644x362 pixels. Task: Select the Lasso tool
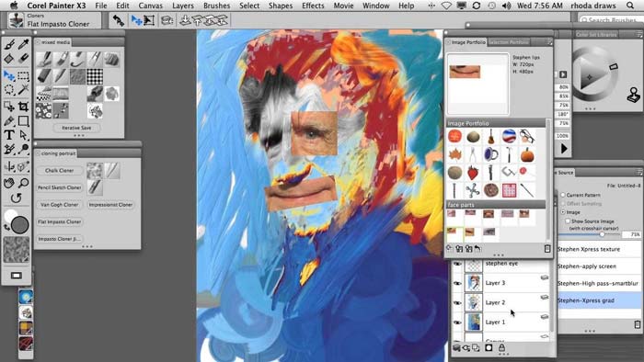point(9,89)
